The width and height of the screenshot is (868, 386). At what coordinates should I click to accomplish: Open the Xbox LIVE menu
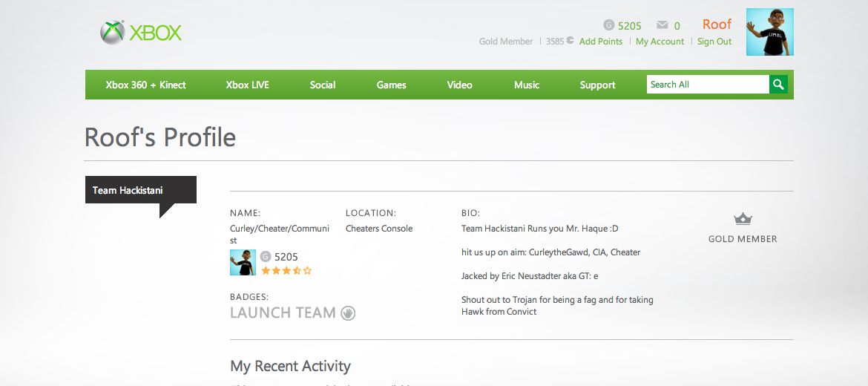[x=248, y=85]
